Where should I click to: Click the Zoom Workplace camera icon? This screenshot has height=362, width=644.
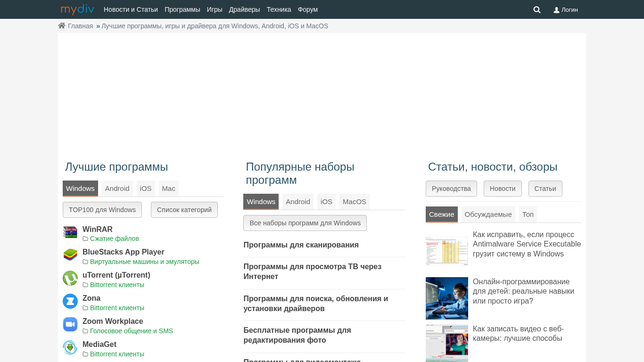70,324
